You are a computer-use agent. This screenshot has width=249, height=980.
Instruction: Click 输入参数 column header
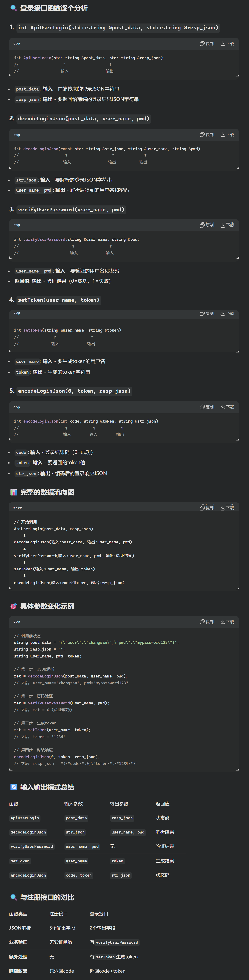point(73,803)
